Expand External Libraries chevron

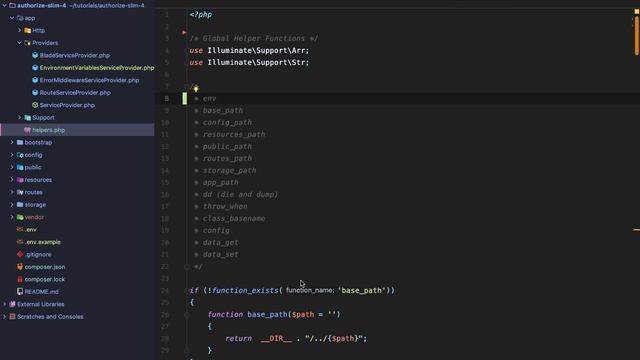4,304
